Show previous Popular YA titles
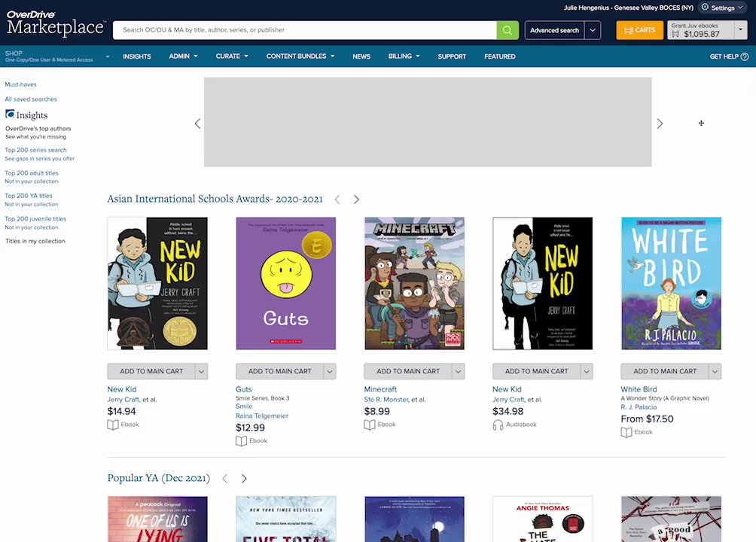This screenshot has width=756, height=542. click(x=225, y=478)
